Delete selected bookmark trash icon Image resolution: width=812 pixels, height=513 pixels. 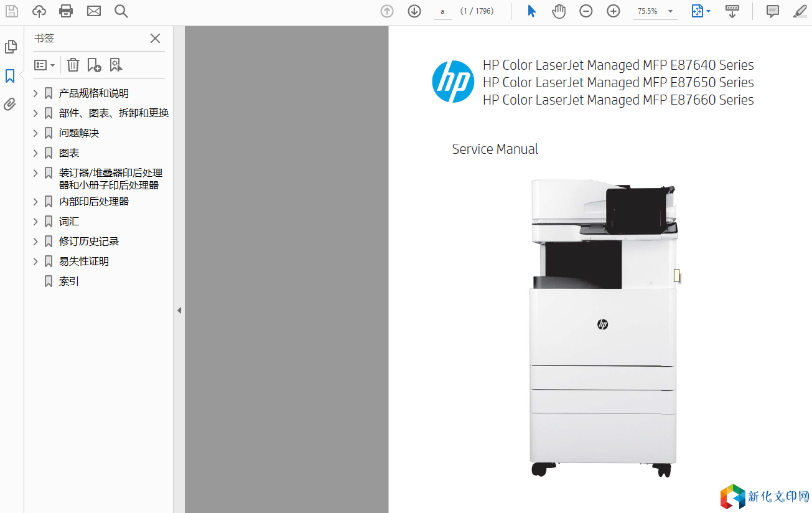73,65
